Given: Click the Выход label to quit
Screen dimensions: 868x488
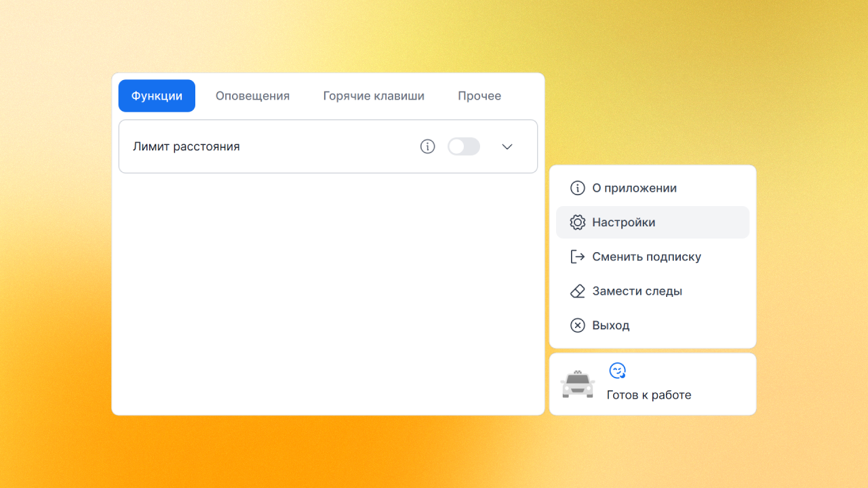Looking at the screenshot, I should pos(610,325).
